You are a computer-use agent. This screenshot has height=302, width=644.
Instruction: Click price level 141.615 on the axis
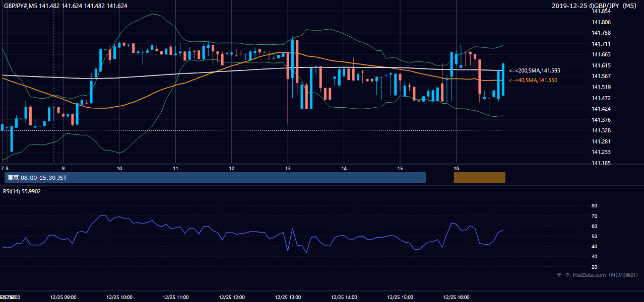click(601, 65)
